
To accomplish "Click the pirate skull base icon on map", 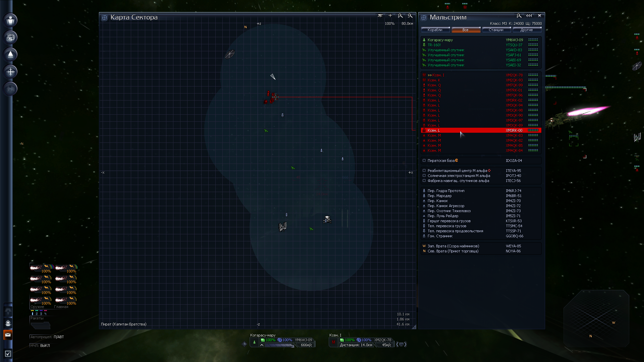I will coord(327,220).
